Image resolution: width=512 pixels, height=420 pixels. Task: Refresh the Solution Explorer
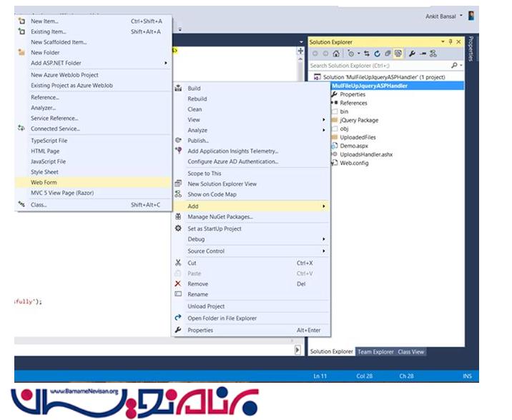377,54
